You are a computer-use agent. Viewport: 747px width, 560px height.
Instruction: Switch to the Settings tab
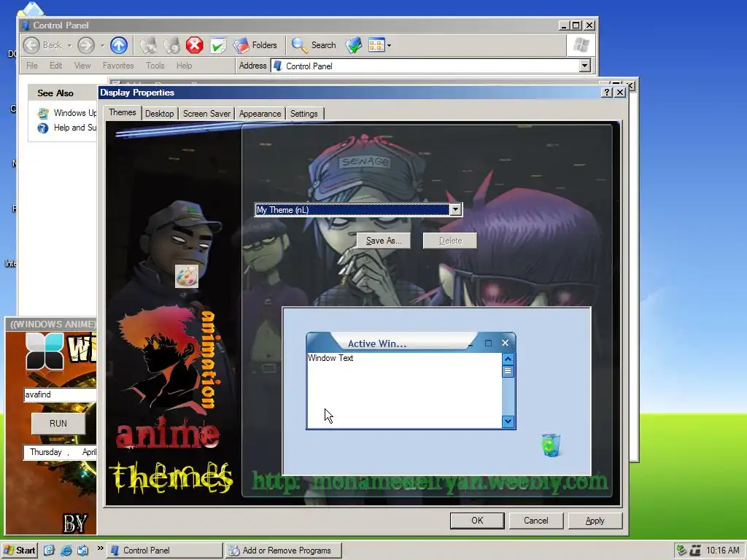coord(304,113)
